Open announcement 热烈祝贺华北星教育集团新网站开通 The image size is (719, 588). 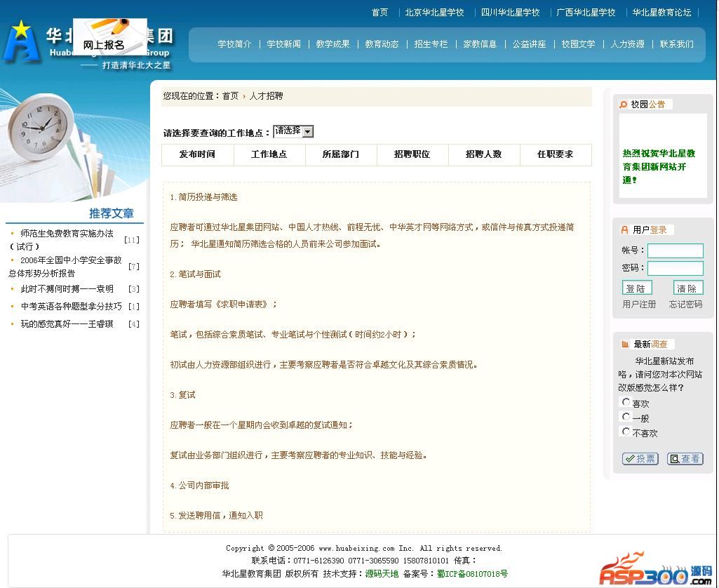click(659, 166)
